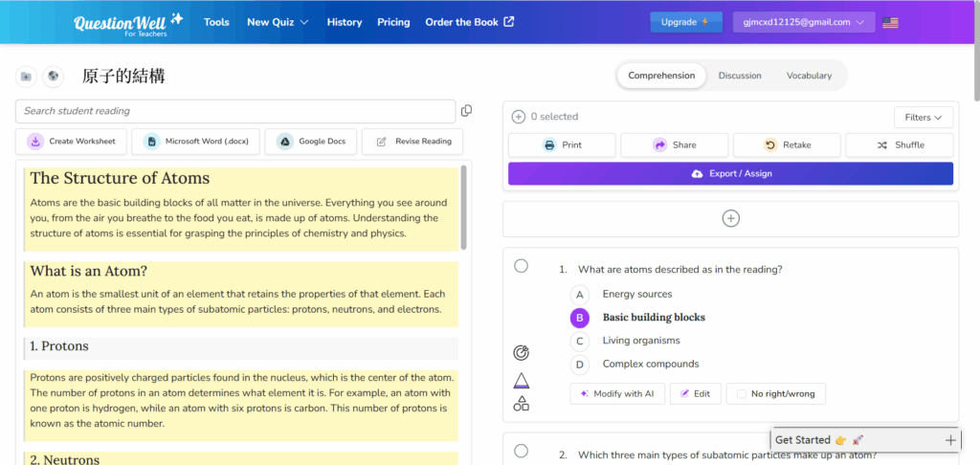The height and width of the screenshot is (465, 980).
Task: Click the Google Docs drive icon
Action: coord(284,142)
